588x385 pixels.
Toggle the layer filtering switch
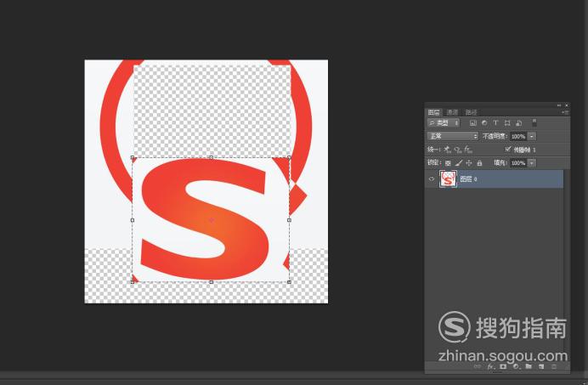pos(534,122)
